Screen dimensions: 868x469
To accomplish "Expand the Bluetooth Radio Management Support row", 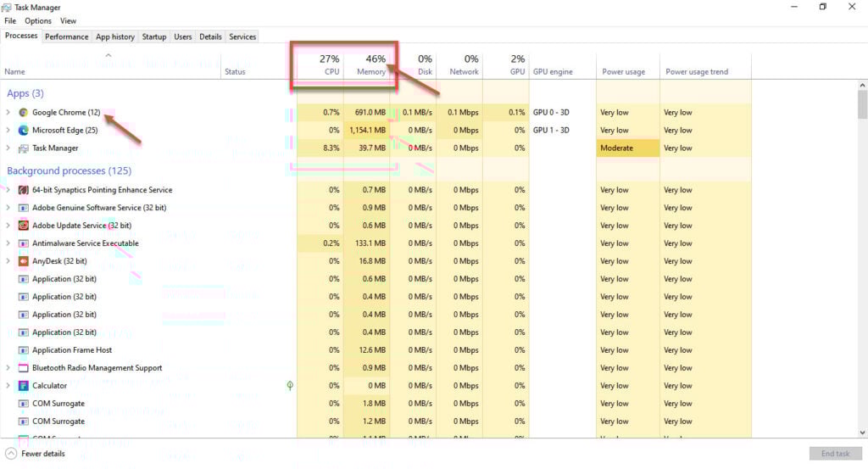I will pyautogui.click(x=8, y=368).
